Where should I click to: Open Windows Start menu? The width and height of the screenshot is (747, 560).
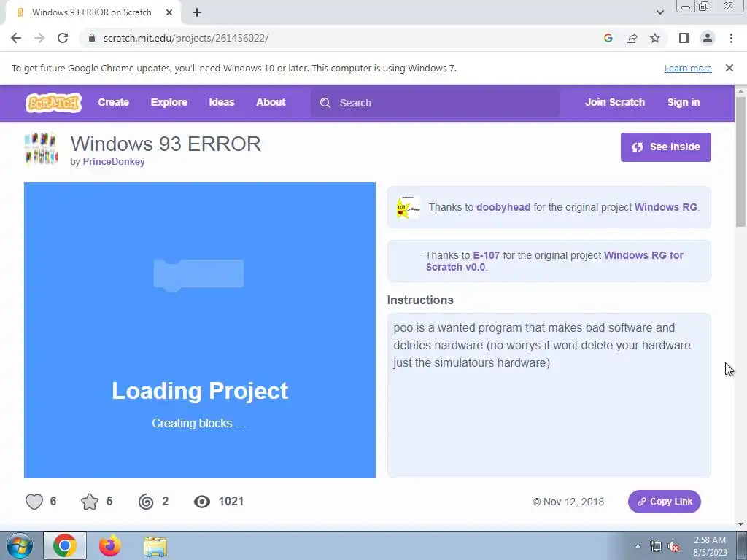(x=19, y=545)
